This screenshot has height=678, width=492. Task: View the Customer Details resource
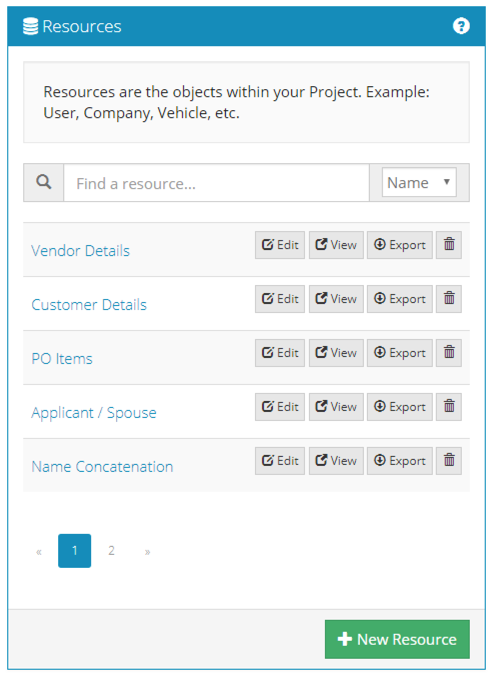[336, 299]
